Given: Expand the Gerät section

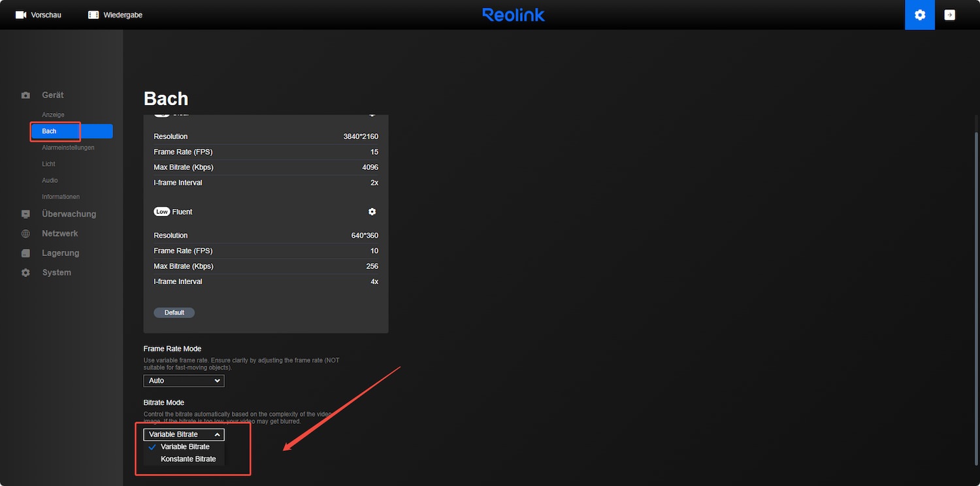Looking at the screenshot, I should click(53, 95).
